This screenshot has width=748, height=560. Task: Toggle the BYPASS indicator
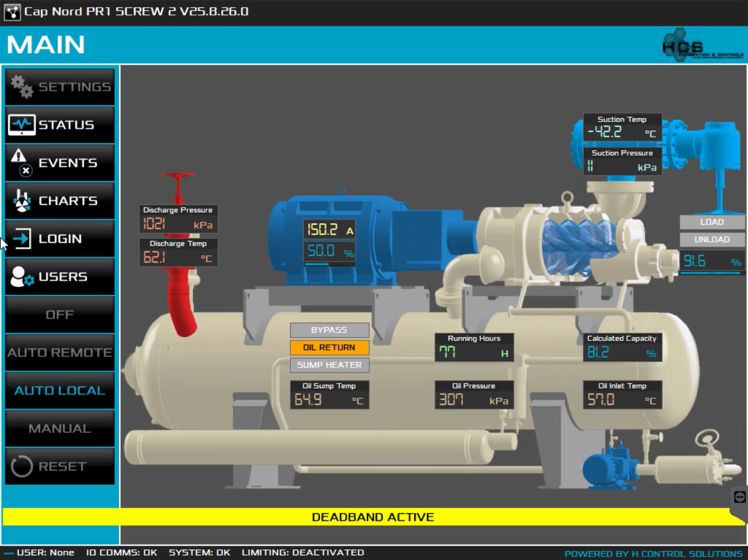click(329, 330)
